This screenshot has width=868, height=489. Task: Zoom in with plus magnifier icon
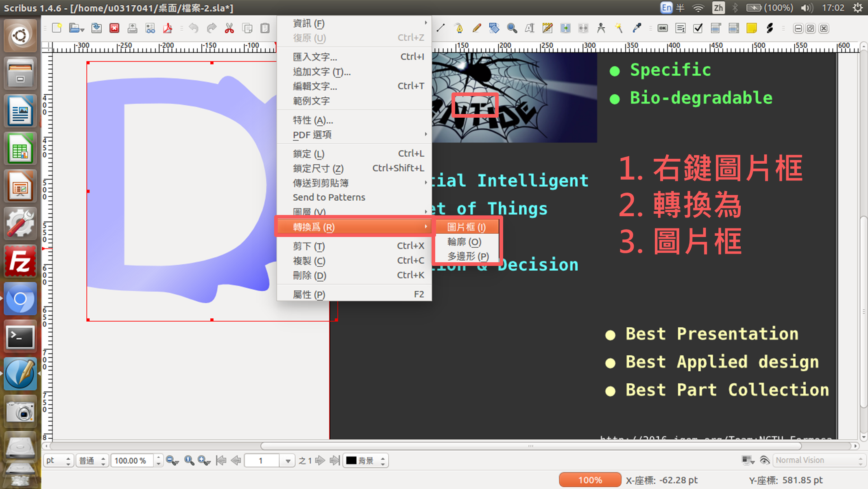tap(204, 460)
